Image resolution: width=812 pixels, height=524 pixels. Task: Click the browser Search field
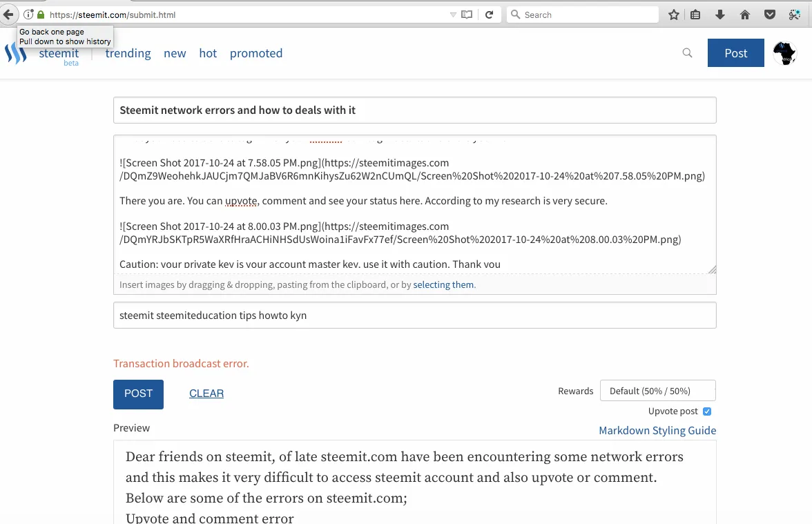coord(583,14)
